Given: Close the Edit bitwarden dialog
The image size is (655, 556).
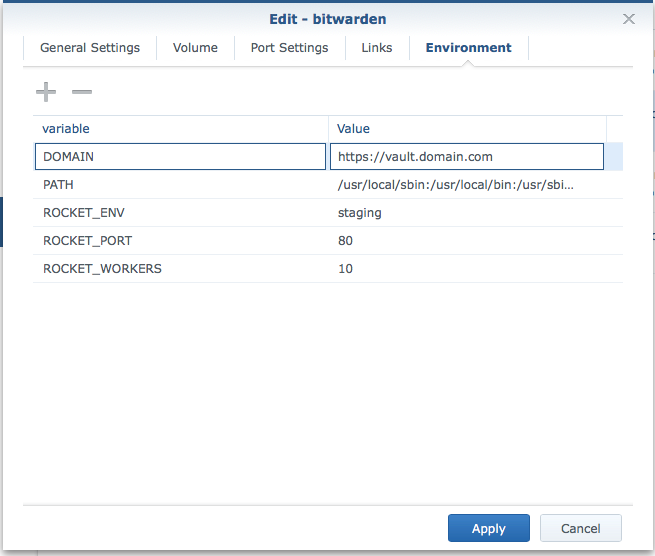Looking at the screenshot, I should 629,19.
